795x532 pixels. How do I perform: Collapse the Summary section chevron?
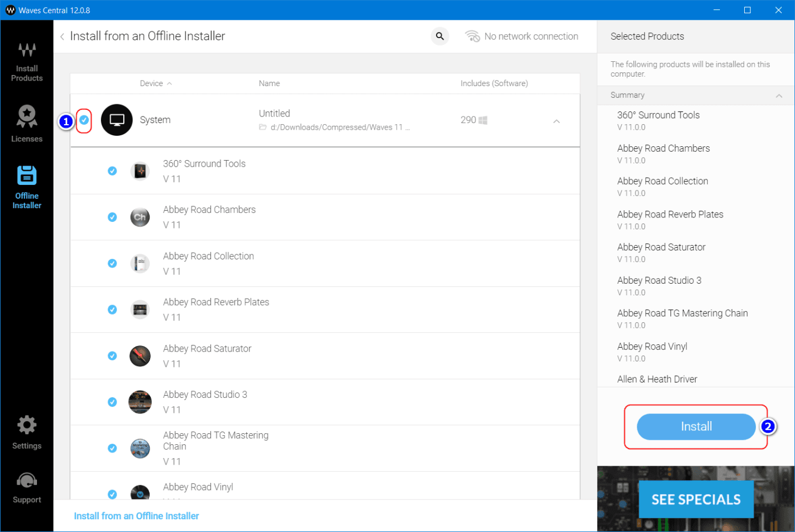click(x=779, y=95)
